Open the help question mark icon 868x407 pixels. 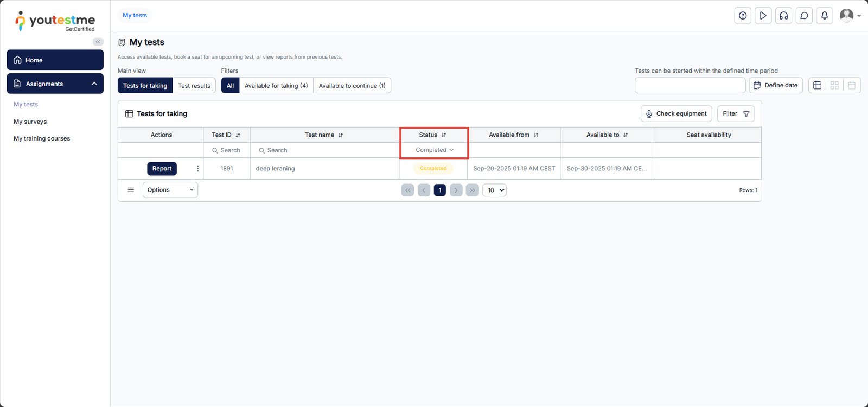click(x=743, y=16)
